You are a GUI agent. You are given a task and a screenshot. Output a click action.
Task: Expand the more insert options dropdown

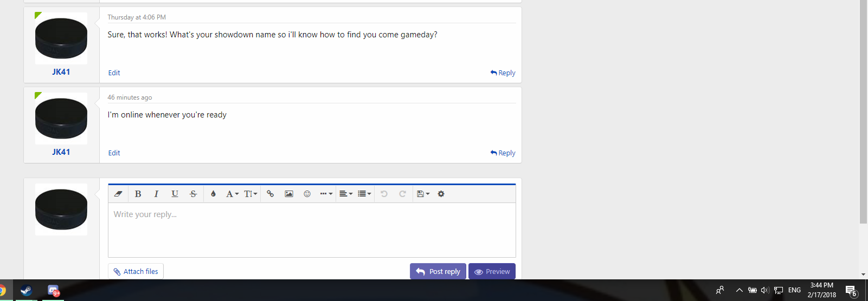coord(326,194)
